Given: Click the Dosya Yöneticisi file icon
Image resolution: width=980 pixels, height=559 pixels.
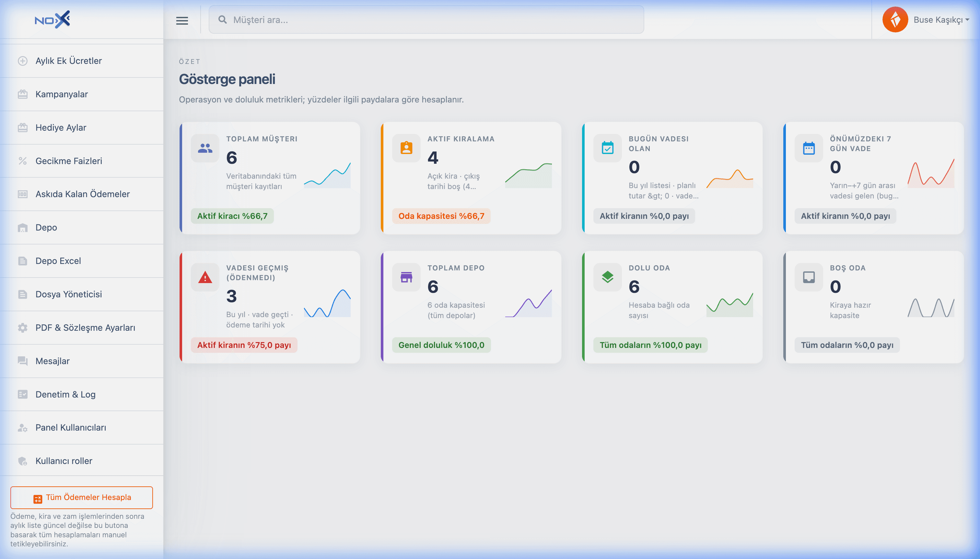Looking at the screenshot, I should click(x=23, y=294).
